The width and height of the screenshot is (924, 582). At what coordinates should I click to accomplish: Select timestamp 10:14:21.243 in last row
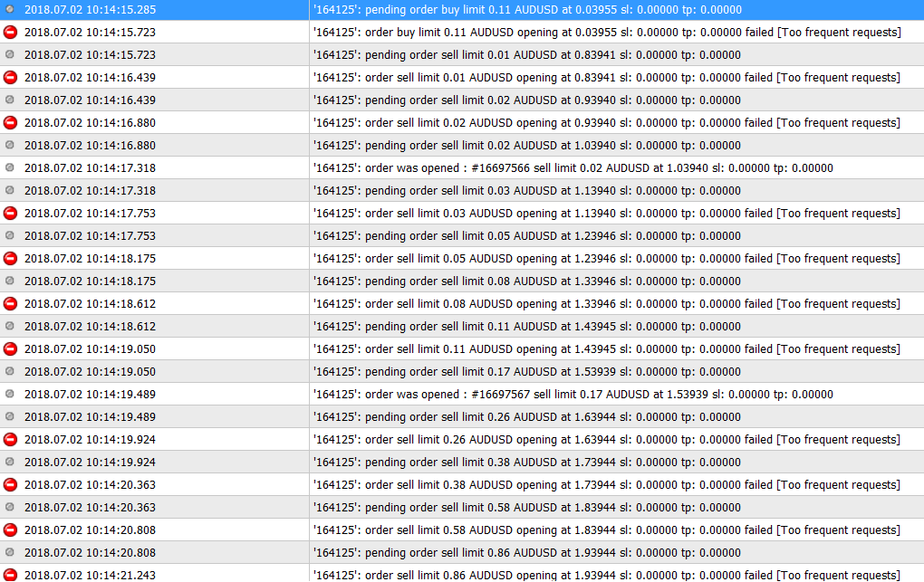click(91, 575)
